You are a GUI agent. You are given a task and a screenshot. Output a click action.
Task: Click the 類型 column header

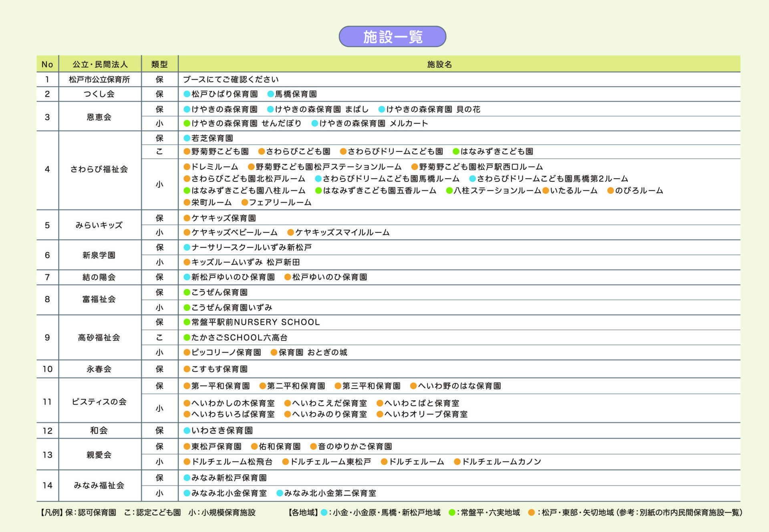tap(159, 64)
